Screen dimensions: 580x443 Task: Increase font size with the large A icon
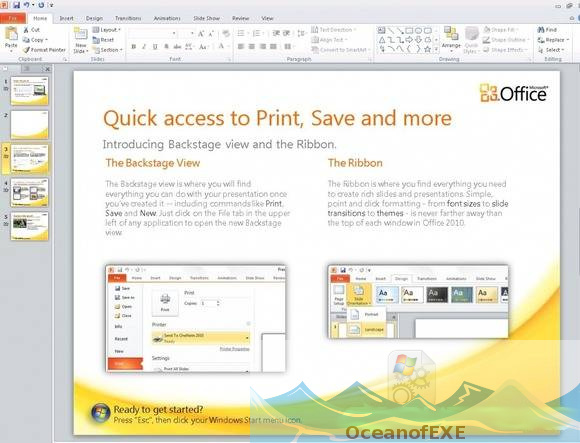pos(201,34)
